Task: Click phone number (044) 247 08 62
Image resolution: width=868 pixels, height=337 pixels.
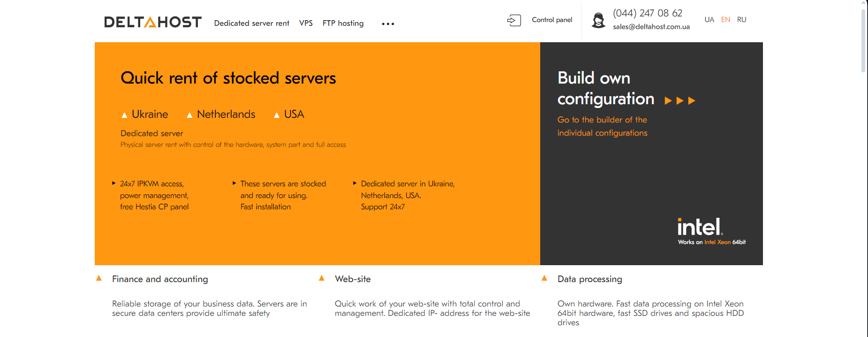Action: pyautogui.click(x=648, y=13)
